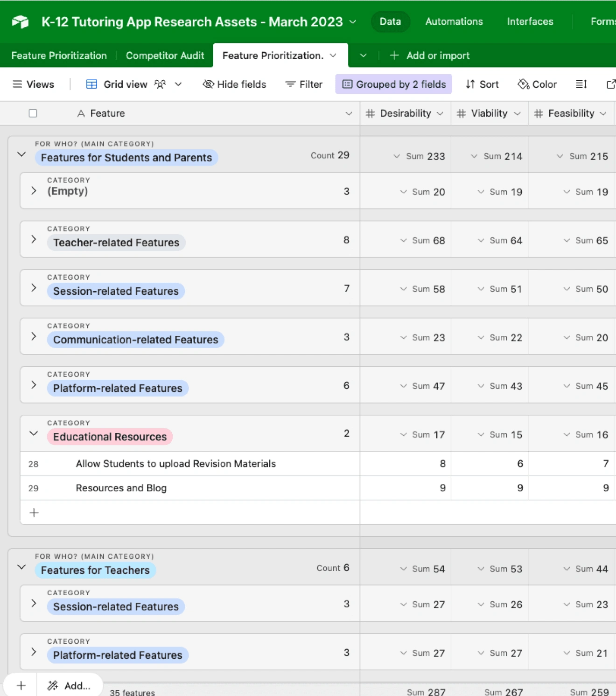Image resolution: width=616 pixels, height=696 pixels.
Task: Click the Filter button
Action: pyautogui.click(x=304, y=84)
